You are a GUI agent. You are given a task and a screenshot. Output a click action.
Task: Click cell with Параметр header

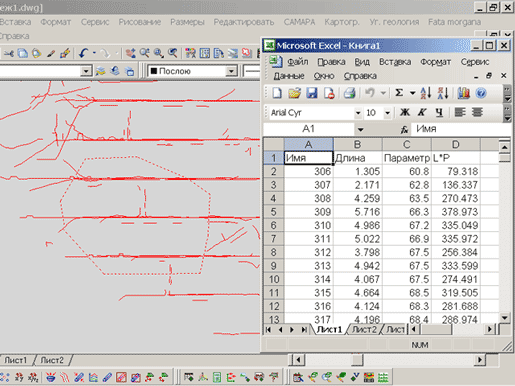coord(407,158)
